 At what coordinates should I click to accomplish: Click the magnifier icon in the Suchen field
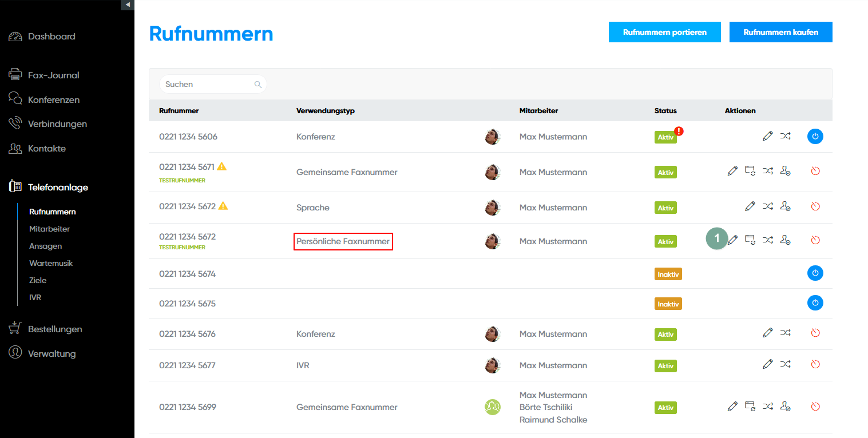258,85
